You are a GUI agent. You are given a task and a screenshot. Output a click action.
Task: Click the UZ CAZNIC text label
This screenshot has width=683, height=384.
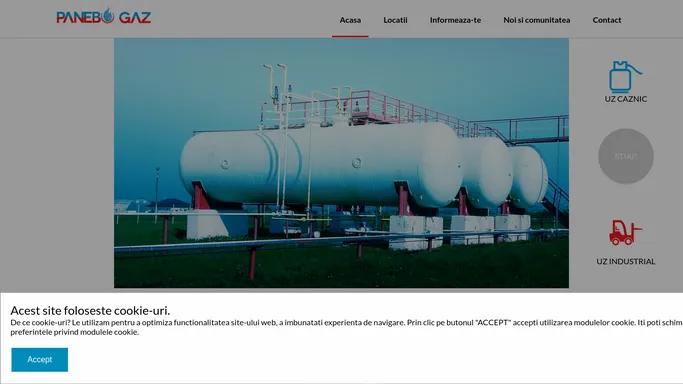pos(626,99)
